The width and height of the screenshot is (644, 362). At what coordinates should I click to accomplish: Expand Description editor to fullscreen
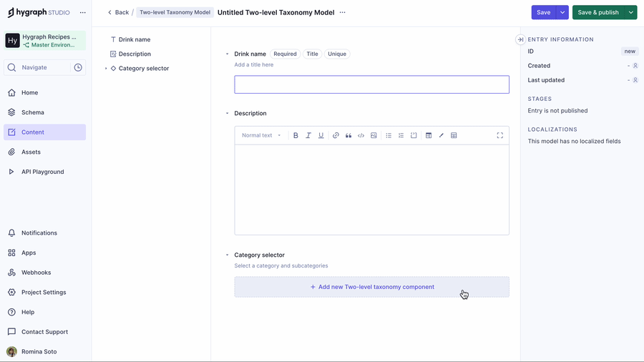coord(499,135)
